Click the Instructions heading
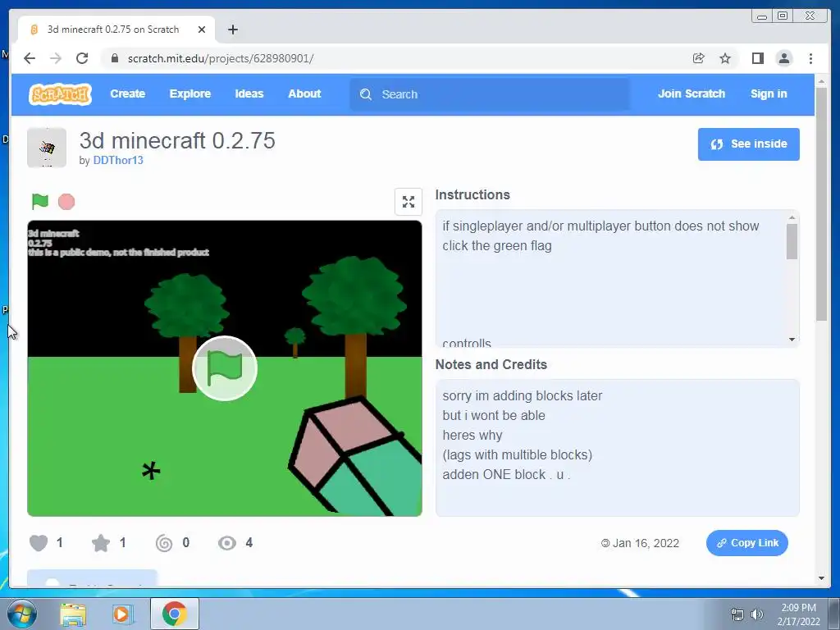Viewport: 840px width, 630px height. point(472,194)
